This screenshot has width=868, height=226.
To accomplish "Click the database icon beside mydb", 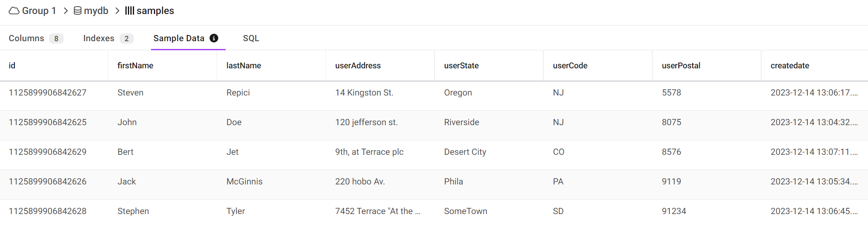I will point(77,11).
